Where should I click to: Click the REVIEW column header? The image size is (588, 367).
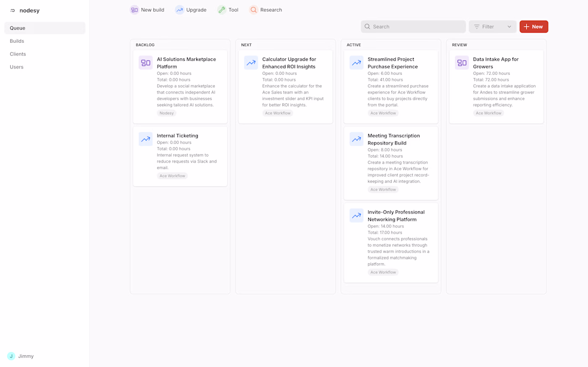point(459,44)
